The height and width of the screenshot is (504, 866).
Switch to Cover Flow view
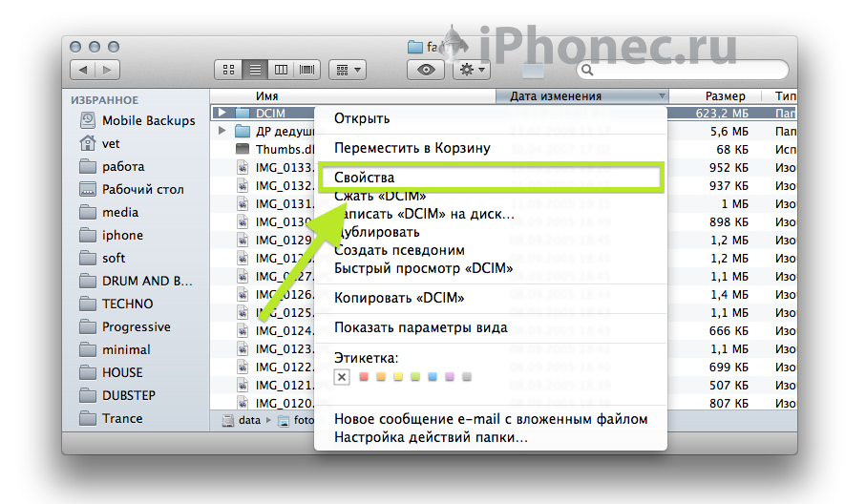point(307,70)
